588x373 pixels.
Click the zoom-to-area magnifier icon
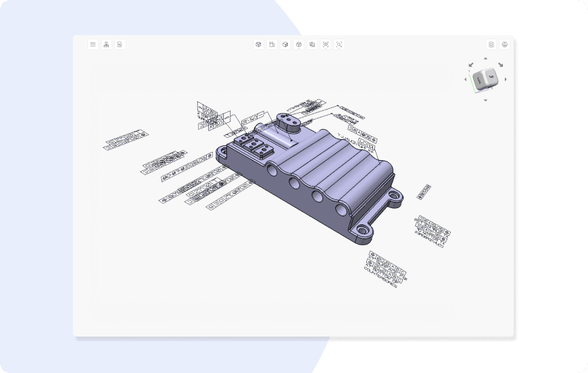click(339, 44)
